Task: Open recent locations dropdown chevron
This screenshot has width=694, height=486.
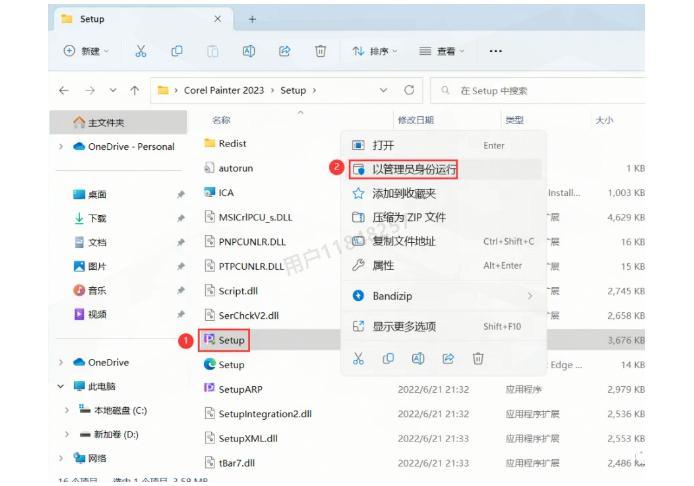Action: pos(113,91)
